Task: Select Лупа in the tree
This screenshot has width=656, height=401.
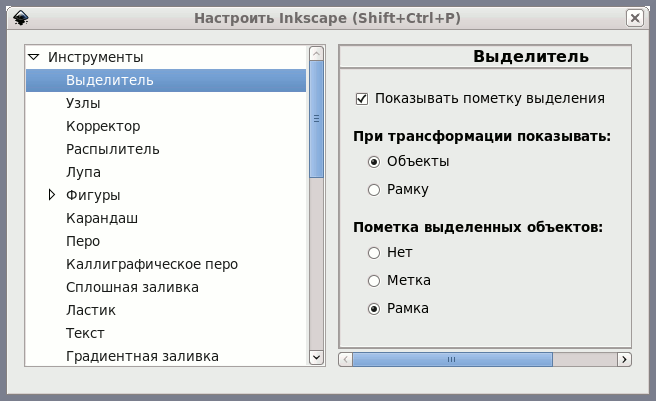Action: 83,172
